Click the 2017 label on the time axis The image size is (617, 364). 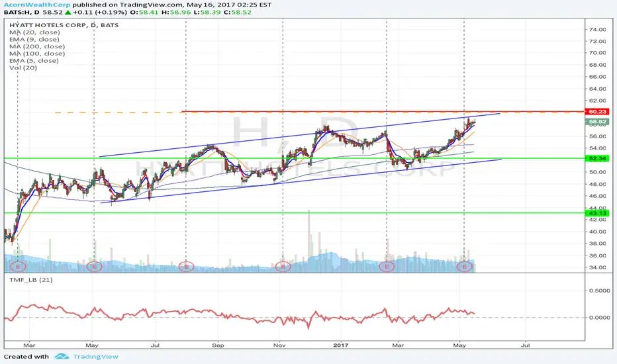click(x=341, y=345)
